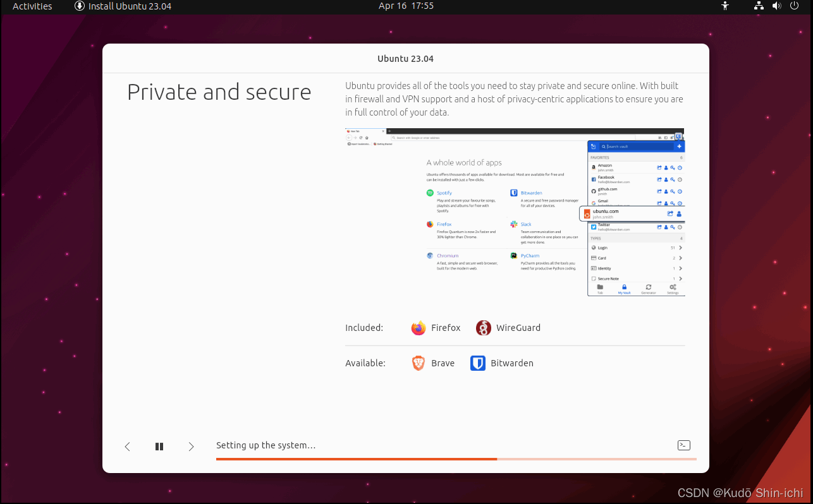Click the Available: label
This screenshot has width=813, height=504.
coord(365,363)
